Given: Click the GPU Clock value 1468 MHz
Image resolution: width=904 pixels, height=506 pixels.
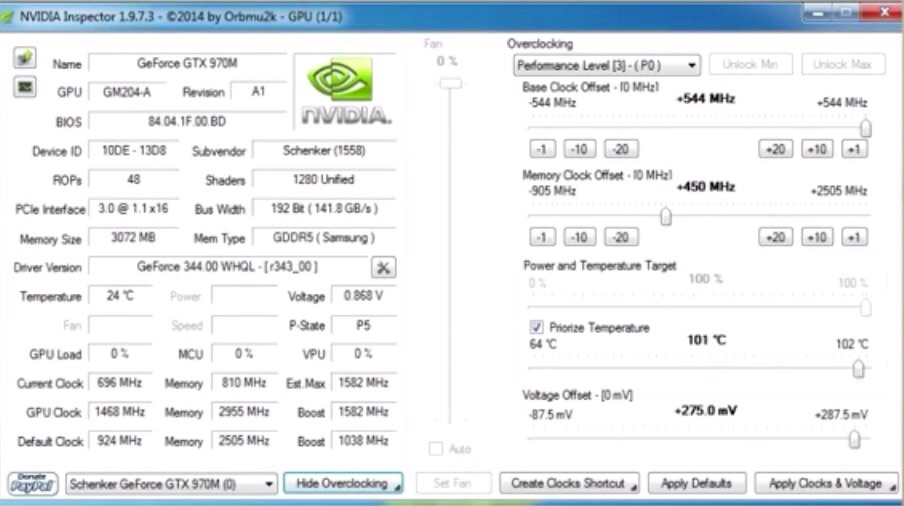Looking at the screenshot, I should pos(120,411).
